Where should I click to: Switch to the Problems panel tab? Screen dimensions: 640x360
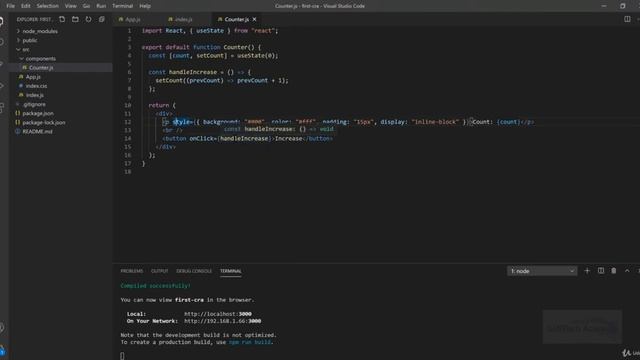click(132, 271)
